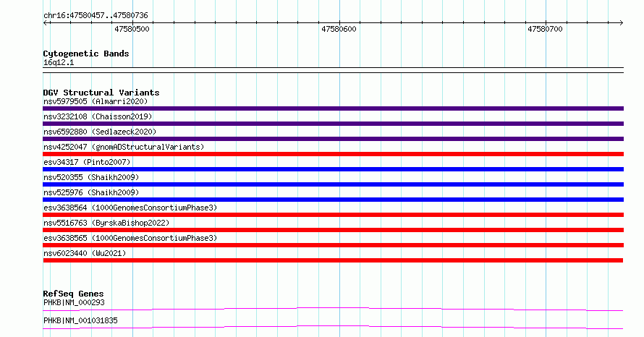The width and height of the screenshot is (644, 337).
Task: Click the blue bar under esv34317
Action: click(333, 169)
